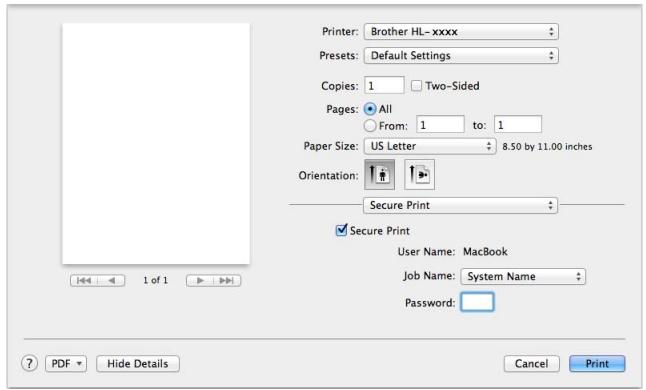Click the From page number field
This screenshot has height=390, width=646.
[x=440, y=124]
